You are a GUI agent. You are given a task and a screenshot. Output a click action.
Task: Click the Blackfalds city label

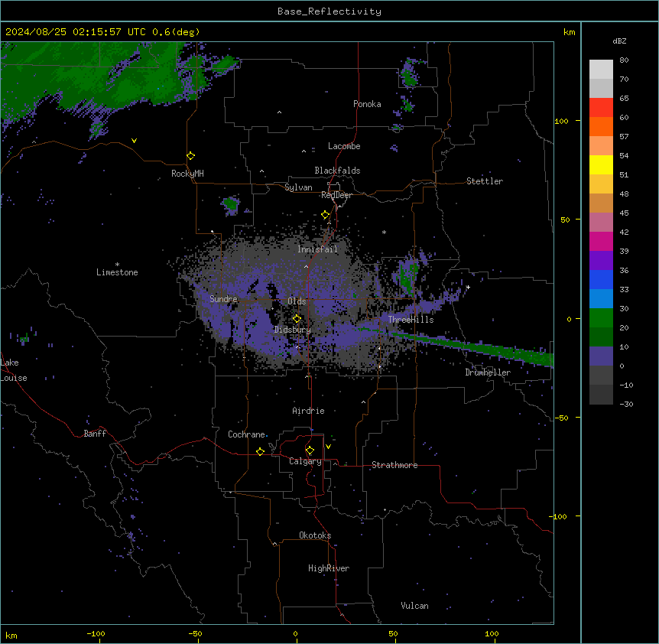337,171
